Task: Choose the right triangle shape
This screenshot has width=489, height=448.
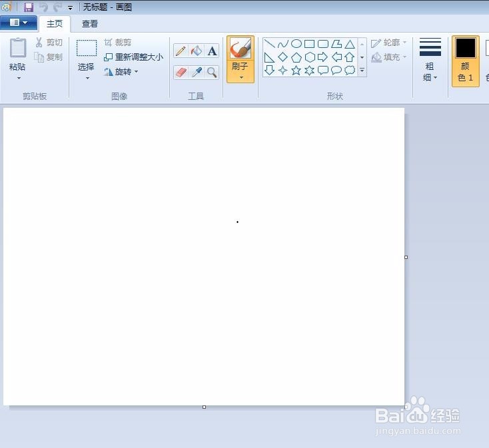Action: pyautogui.click(x=269, y=57)
